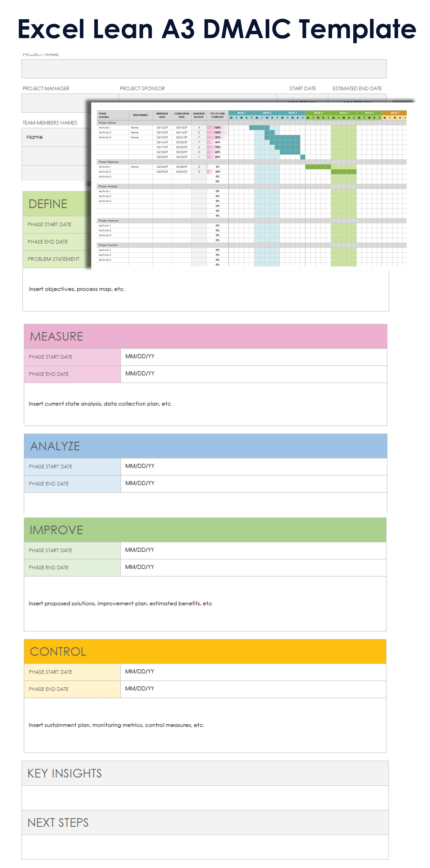The width and height of the screenshot is (430, 868).
Task: Click the 04/02/29 completion date cell
Action: [x=181, y=172]
